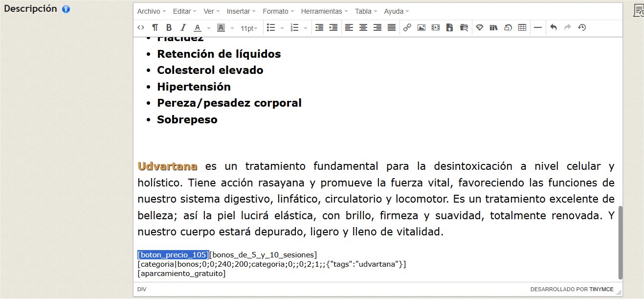Insert a numbered list

click(294, 28)
